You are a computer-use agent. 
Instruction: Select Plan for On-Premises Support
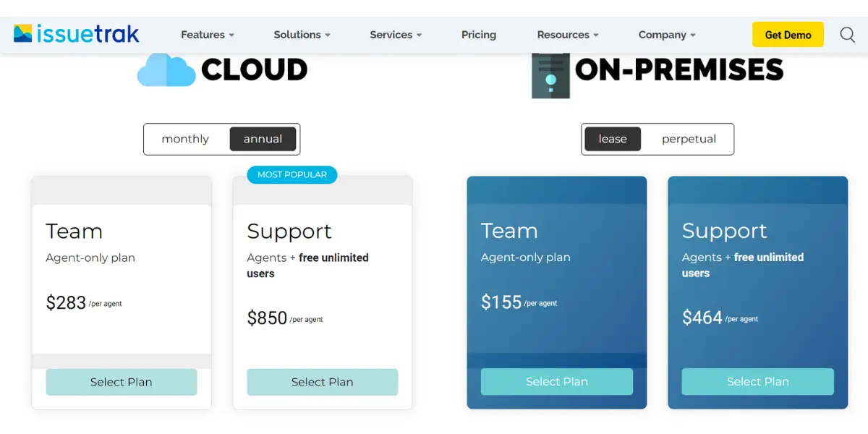758,381
